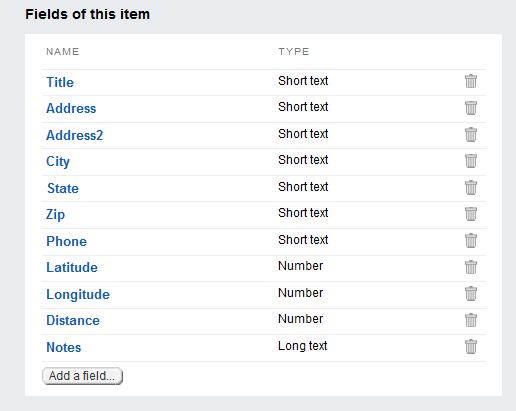Click the Add a field button

[82, 376]
